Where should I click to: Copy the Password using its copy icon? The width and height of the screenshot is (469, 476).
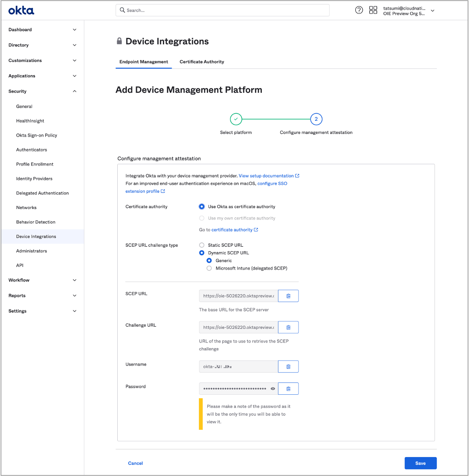point(288,389)
